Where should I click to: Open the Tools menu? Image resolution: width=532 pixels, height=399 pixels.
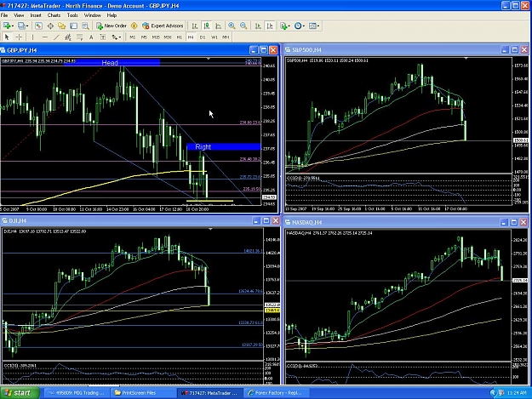pyautogui.click(x=72, y=15)
